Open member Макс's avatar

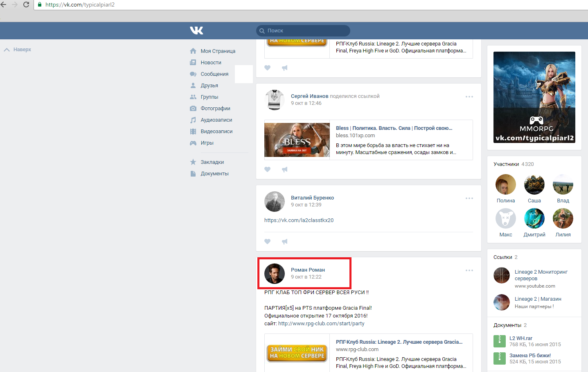coord(506,218)
